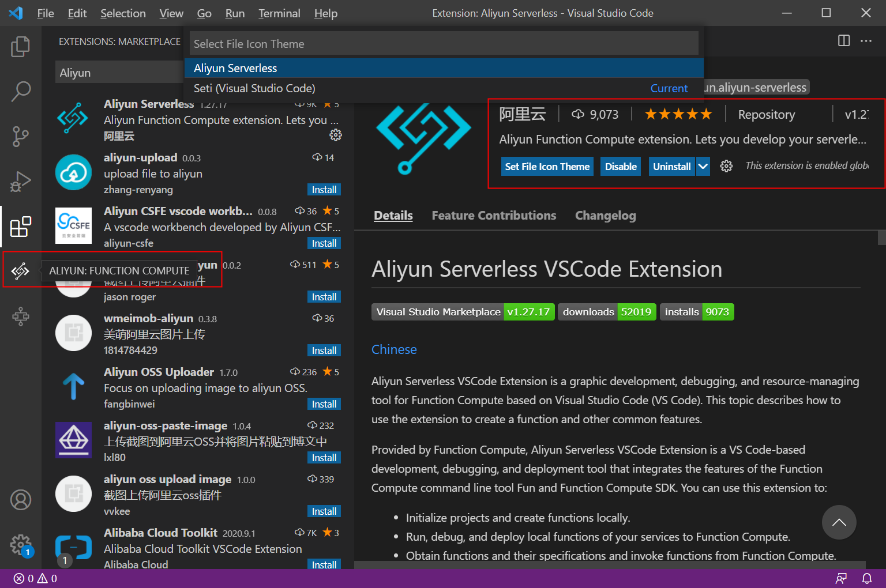
Task: Install Aliyun OSS Uploader extension
Action: 324,404
